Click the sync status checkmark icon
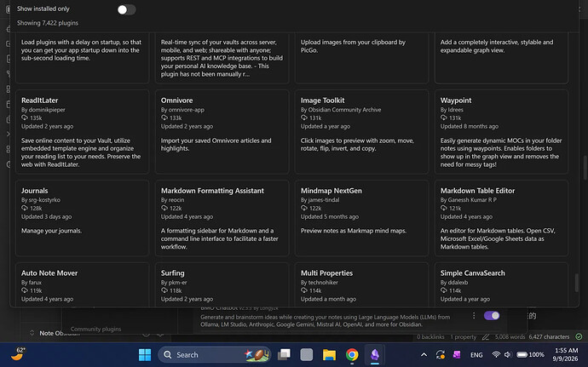Image resolution: width=588 pixels, height=367 pixels. click(x=579, y=336)
